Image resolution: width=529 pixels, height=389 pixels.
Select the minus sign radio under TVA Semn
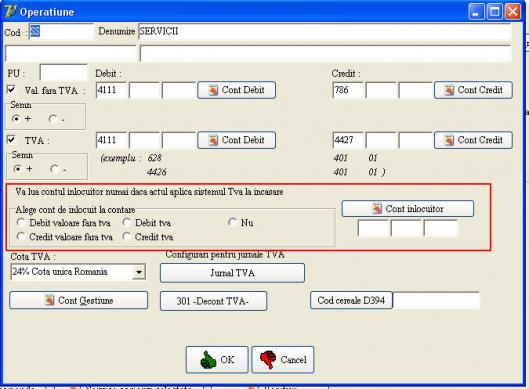point(54,168)
